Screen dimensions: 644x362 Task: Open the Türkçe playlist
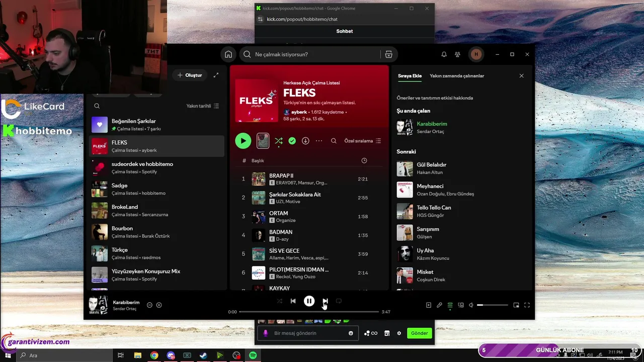156,253
